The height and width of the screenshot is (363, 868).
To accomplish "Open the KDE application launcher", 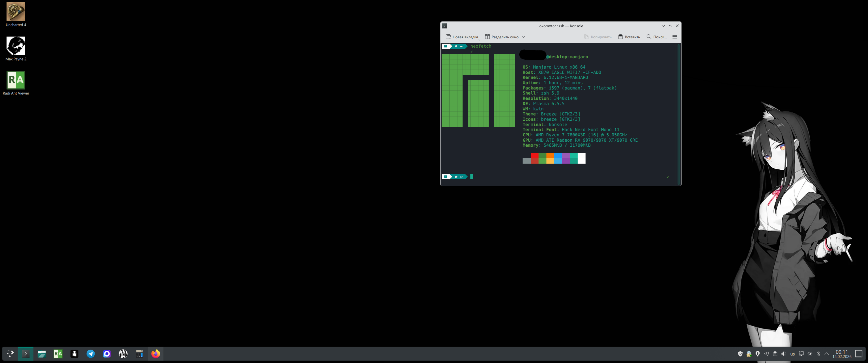I will pyautogui.click(x=10, y=354).
